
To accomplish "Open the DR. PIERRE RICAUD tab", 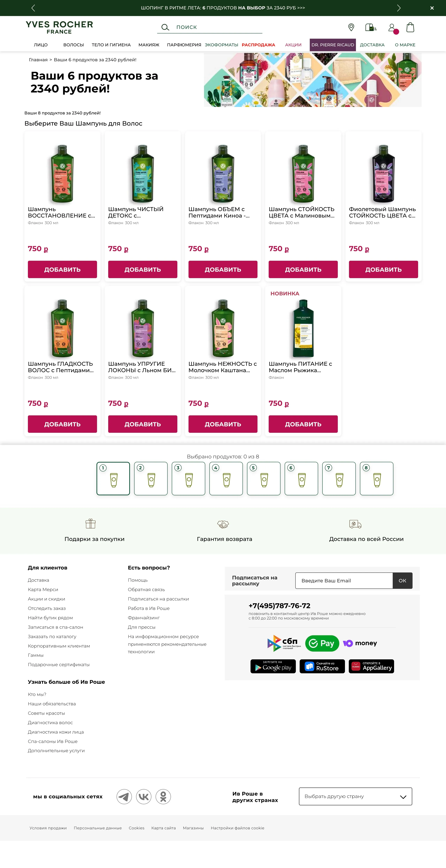I will (x=333, y=45).
